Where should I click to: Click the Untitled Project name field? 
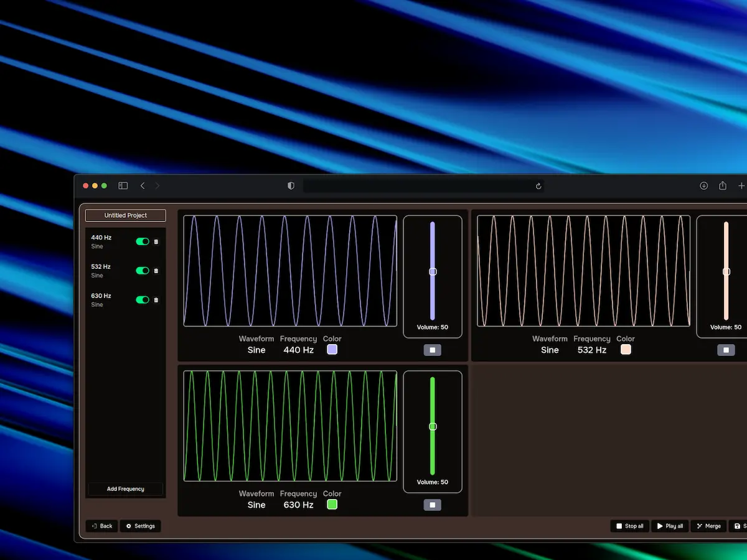(126, 215)
